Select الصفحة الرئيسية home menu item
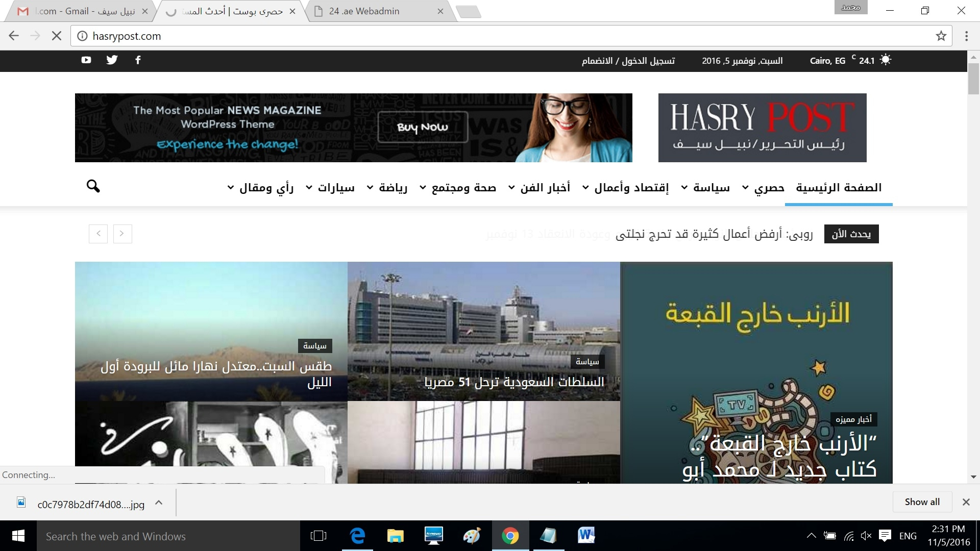The width and height of the screenshot is (980, 551). (x=839, y=188)
